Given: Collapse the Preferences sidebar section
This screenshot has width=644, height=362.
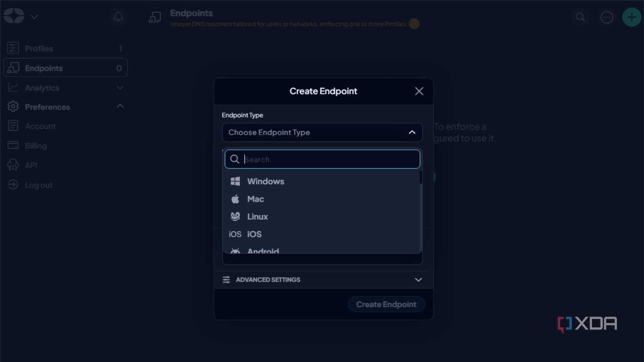Looking at the screenshot, I should [120, 106].
